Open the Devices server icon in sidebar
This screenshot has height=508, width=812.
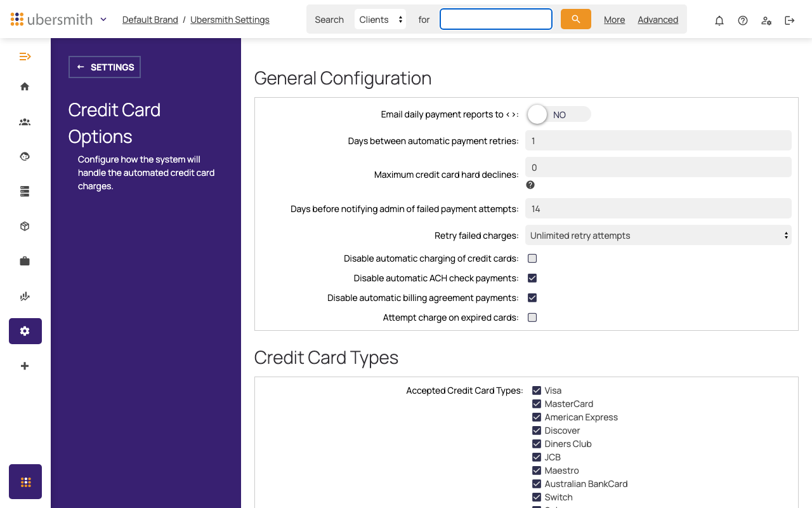(x=25, y=191)
